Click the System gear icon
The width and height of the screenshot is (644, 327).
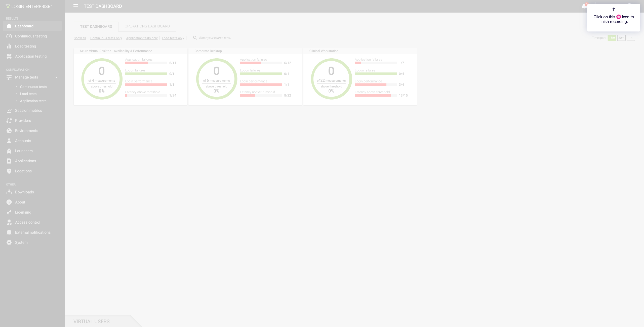[x=9, y=243]
